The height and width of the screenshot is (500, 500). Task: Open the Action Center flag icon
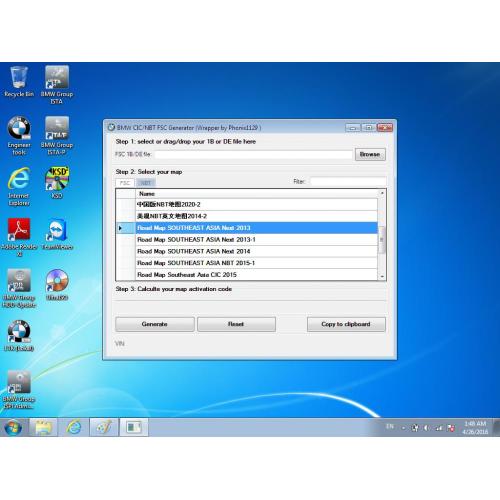click(x=451, y=428)
